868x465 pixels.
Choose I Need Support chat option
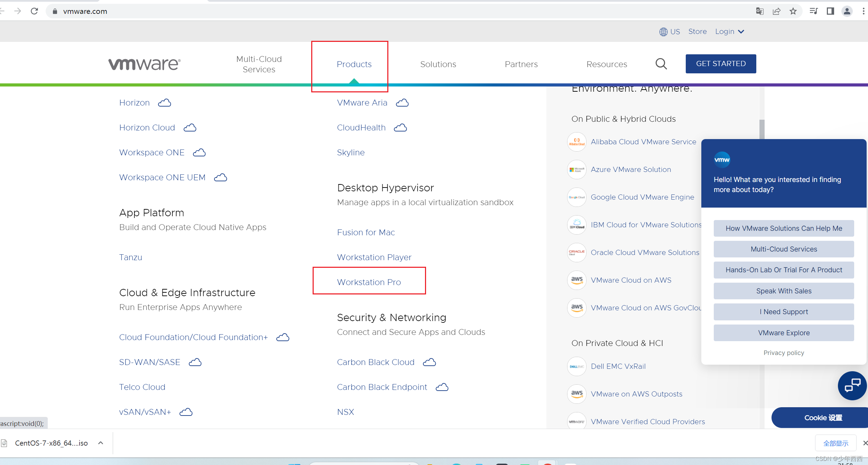784,312
